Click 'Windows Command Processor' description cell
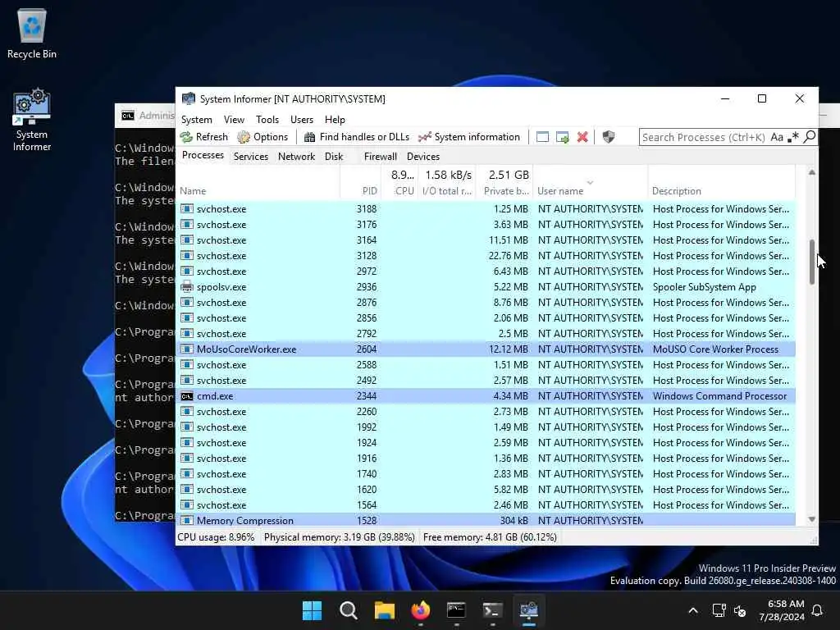840x630 pixels. point(719,396)
